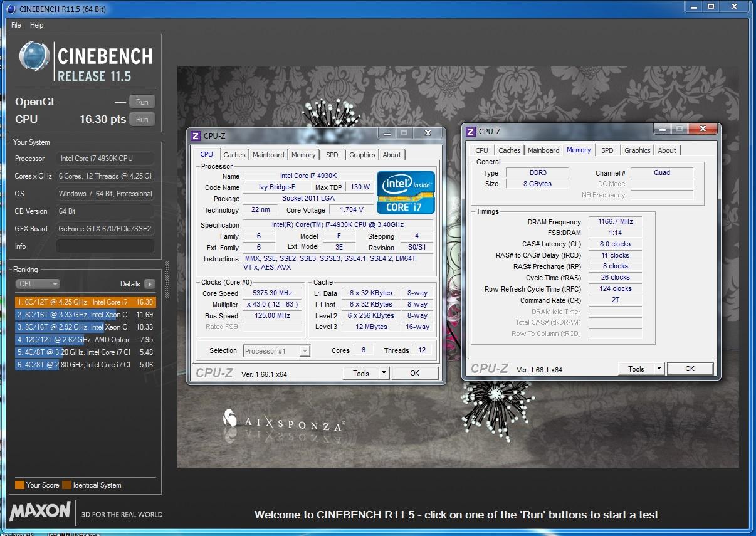Select ranking entry 8C/16T @ 3.33 GHz
Screen dimensions: 756x536
point(85,315)
